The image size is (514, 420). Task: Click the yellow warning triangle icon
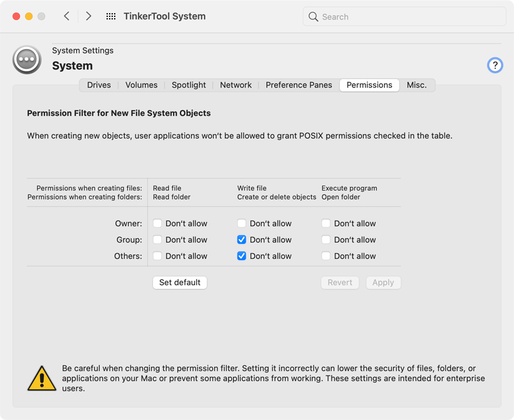42,379
